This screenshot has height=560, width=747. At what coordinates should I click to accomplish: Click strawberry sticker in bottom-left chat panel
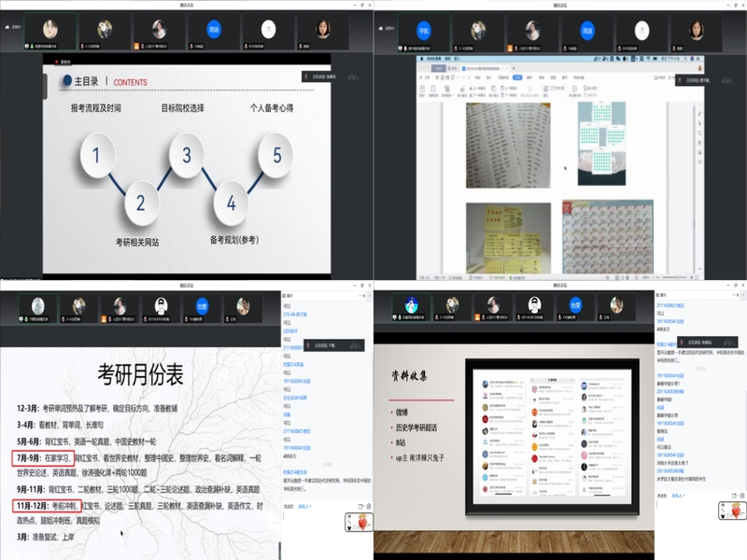tap(359, 523)
